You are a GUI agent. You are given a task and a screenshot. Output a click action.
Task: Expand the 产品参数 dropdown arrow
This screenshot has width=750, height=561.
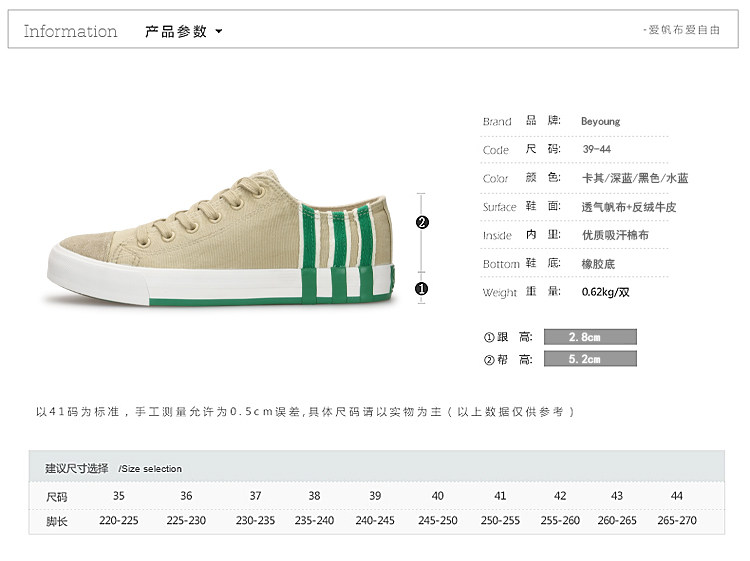pyautogui.click(x=219, y=32)
